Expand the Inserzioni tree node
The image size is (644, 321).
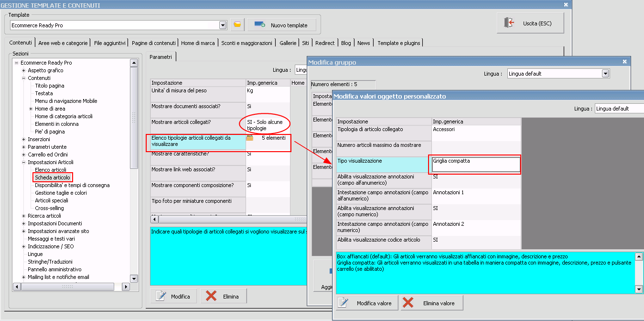[24, 139]
